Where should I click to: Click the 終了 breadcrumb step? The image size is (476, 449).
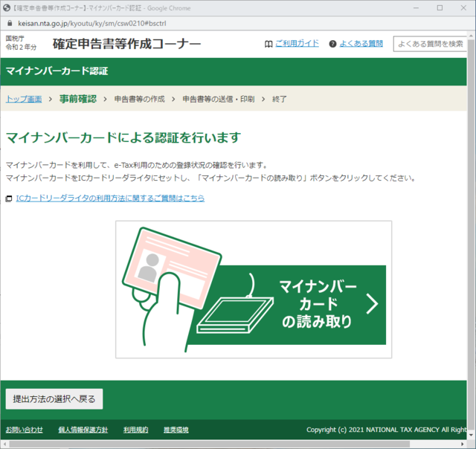pos(280,99)
